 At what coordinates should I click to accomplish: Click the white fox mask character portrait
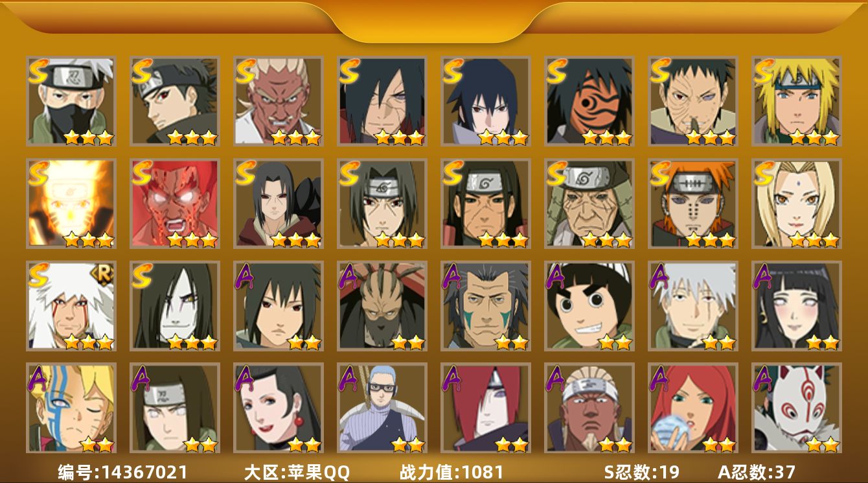(797, 408)
